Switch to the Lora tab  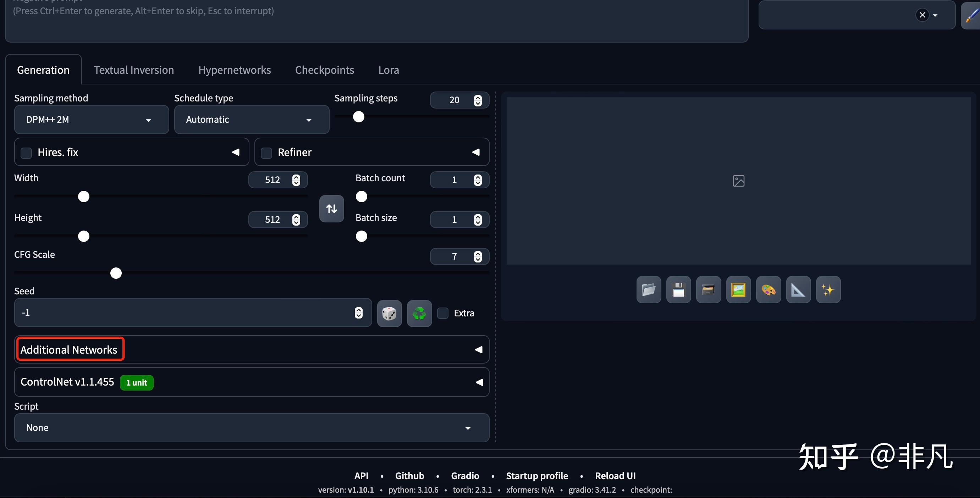[389, 70]
